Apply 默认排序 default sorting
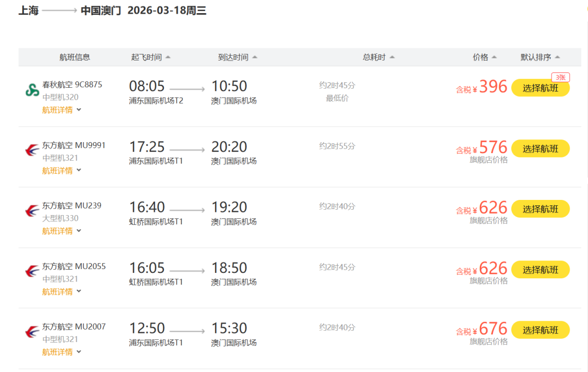 tap(540, 57)
